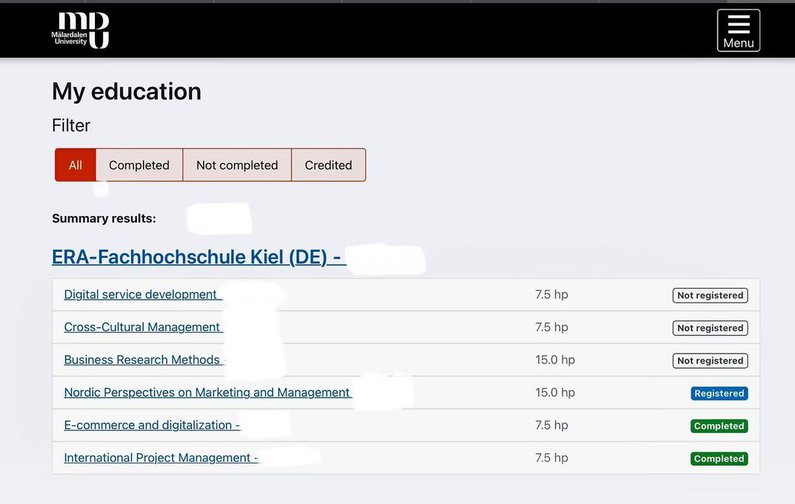Open E-commerce and digitalization course

point(150,425)
